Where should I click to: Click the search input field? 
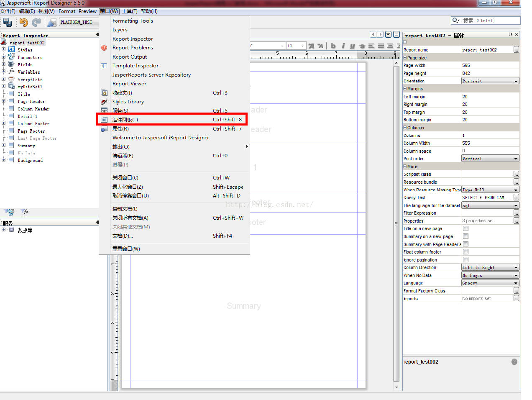tap(491, 21)
